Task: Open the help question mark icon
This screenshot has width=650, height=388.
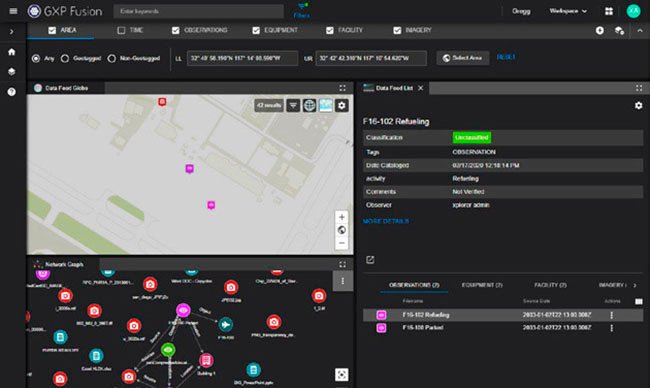Action: (x=12, y=92)
